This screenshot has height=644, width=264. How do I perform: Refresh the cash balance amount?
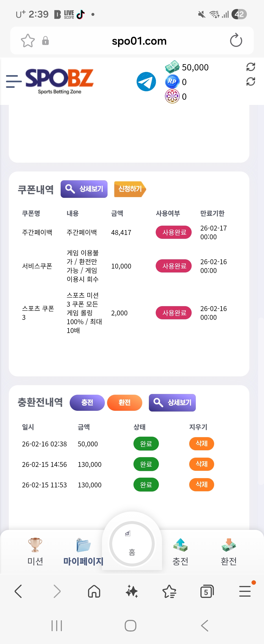pos(251,67)
